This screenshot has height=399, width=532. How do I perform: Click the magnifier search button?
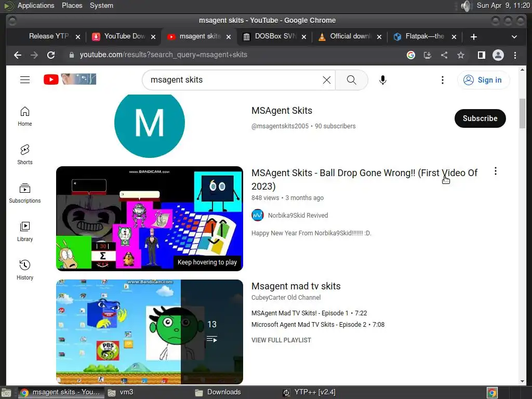click(352, 80)
